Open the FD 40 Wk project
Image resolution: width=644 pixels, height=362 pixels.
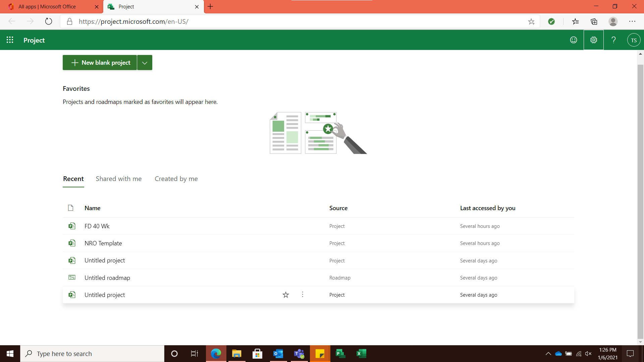[x=97, y=226]
